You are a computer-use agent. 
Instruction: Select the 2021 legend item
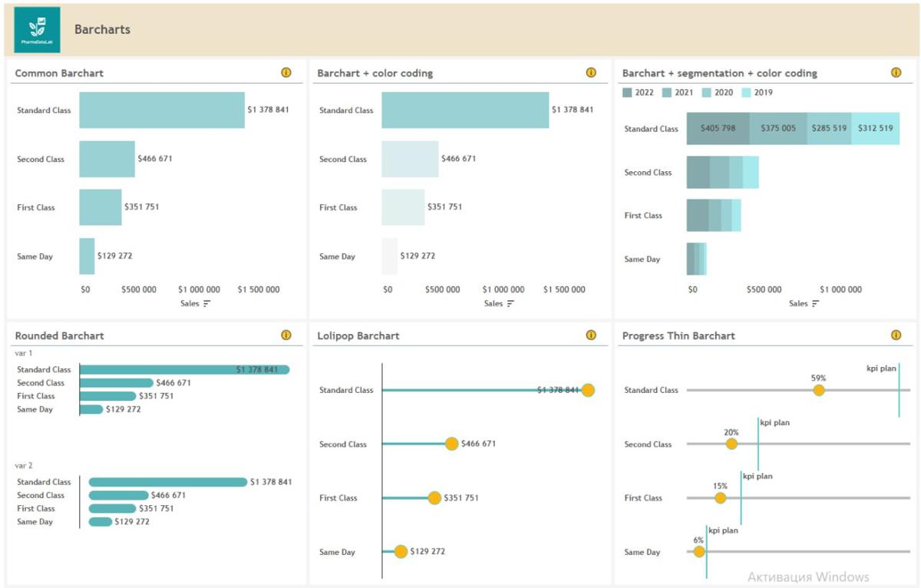tap(678, 93)
